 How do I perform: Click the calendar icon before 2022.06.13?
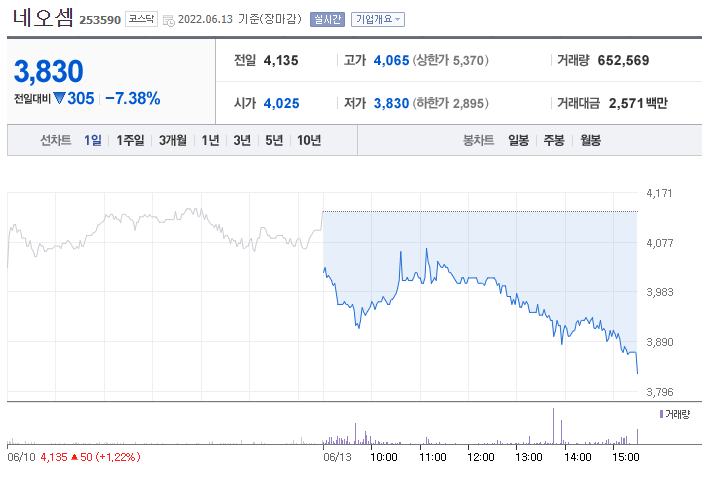168,20
